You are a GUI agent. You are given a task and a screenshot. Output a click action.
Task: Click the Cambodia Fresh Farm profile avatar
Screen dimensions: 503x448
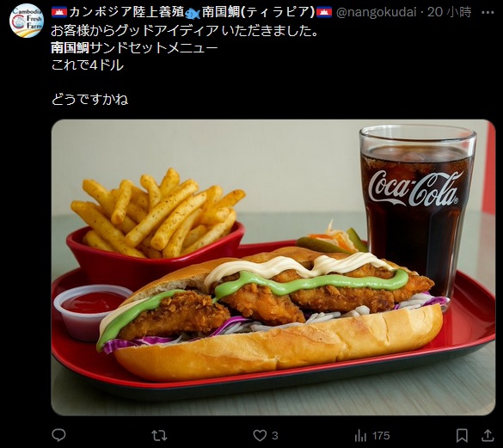click(x=27, y=21)
